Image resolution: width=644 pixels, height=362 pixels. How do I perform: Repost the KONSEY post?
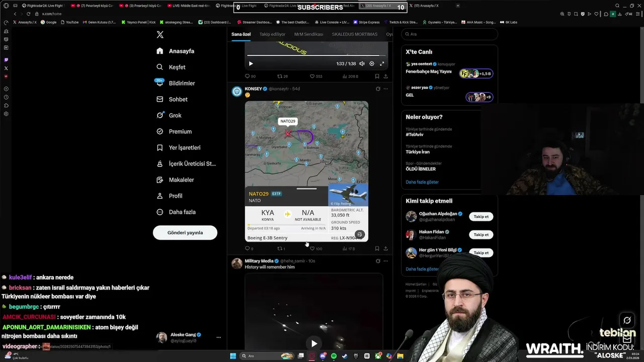pyautogui.click(x=281, y=248)
